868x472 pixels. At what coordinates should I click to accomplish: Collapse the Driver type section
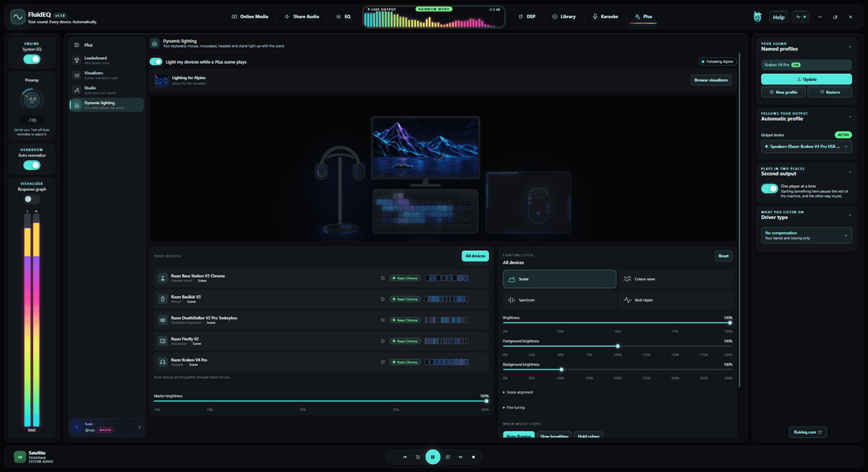(x=851, y=214)
